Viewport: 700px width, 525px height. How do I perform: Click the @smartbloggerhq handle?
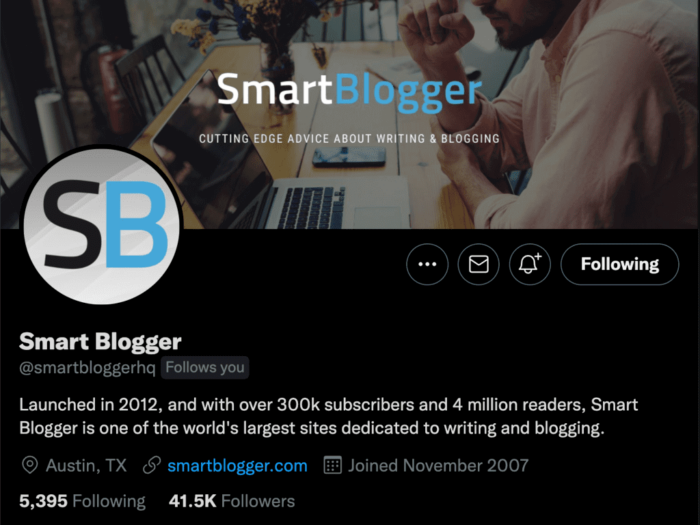[x=88, y=368]
